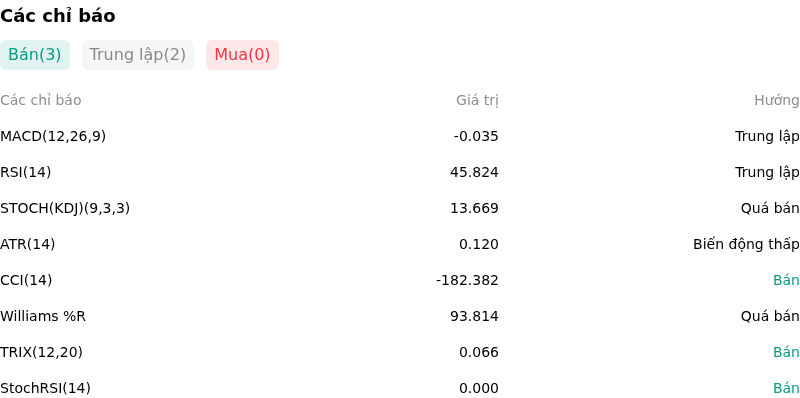Viewport: 800px width, 398px height.
Task: Click the RSI(14) indicator name
Action: point(26,172)
